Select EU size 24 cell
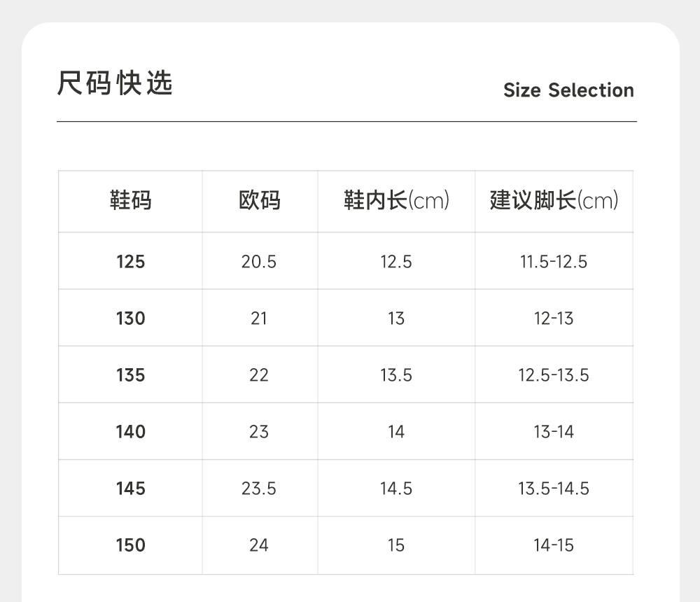Image resolution: width=700 pixels, height=602 pixels. pos(259,545)
